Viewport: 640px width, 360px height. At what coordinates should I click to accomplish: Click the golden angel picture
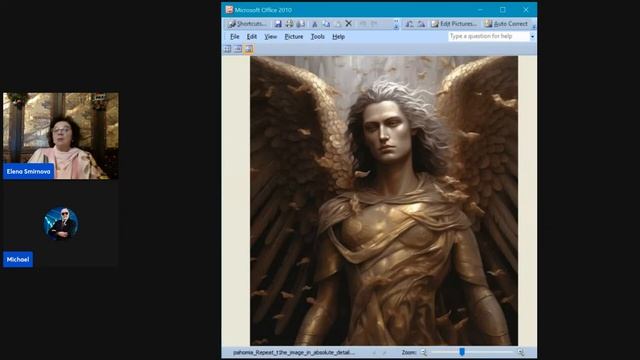384,200
